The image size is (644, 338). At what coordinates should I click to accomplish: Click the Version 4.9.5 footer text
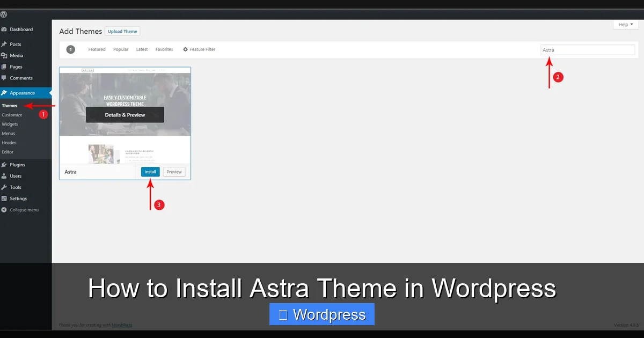coord(627,325)
